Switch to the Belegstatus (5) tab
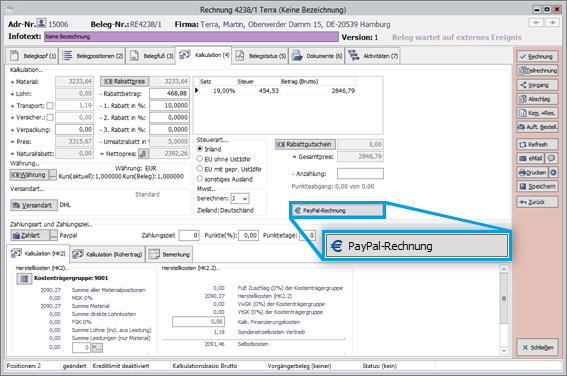Screen dimensions: 567x376 click(260, 56)
